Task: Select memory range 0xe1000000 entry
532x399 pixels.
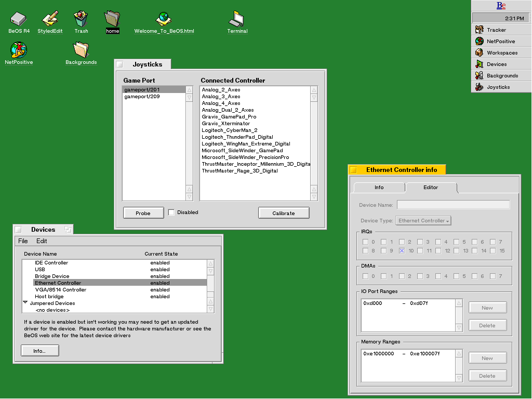Action: pyautogui.click(x=408, y=353)
